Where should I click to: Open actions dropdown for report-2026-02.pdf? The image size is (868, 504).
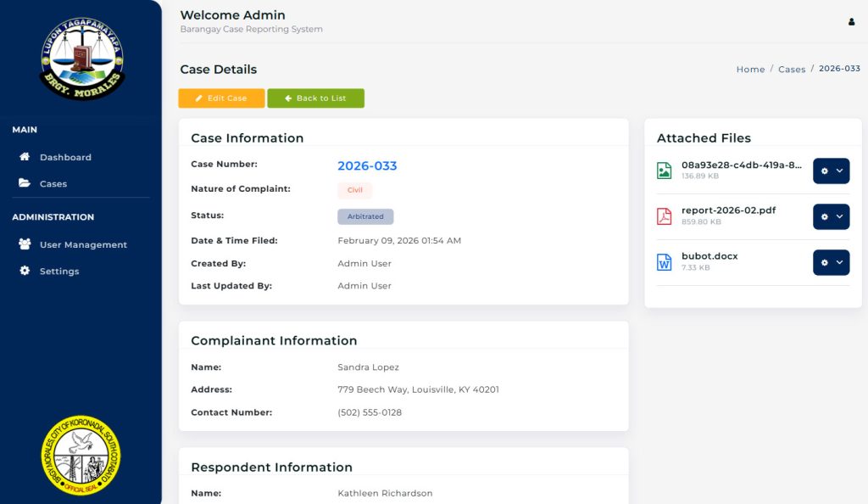831,216
